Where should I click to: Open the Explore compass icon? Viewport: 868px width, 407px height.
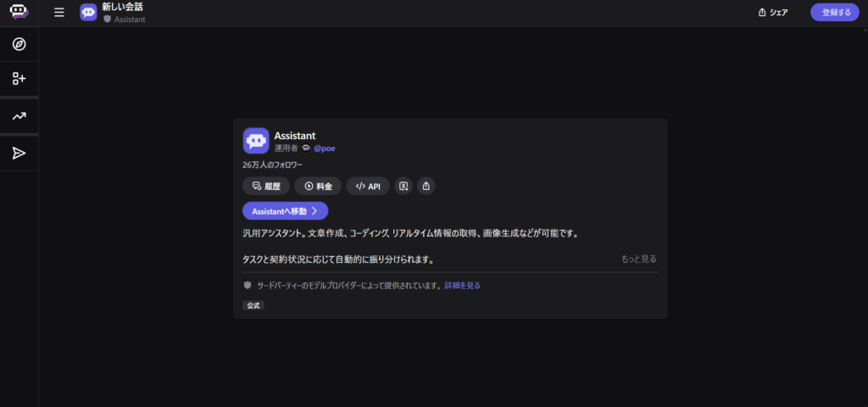point(19,44)
